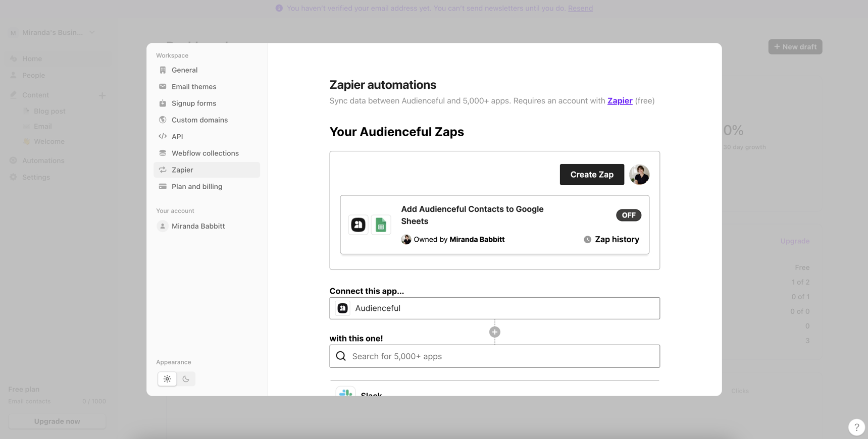Turn on the Google Sheets Zap toggle

tap(628, 215)
